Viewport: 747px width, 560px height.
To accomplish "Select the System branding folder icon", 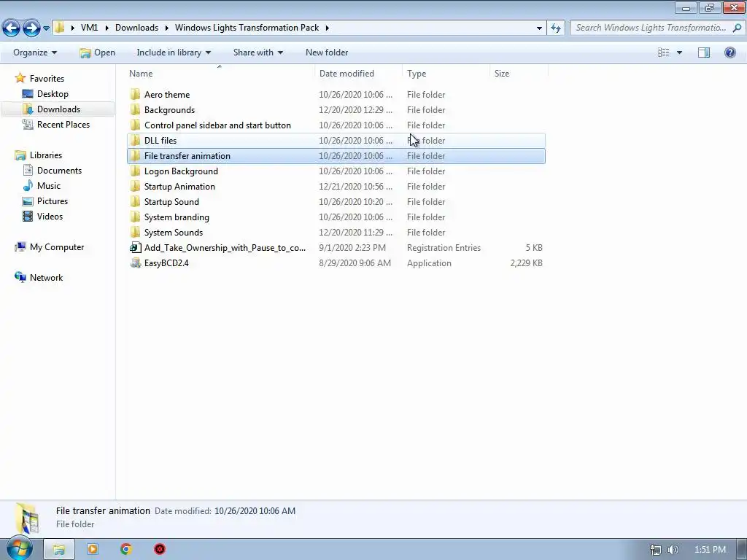I will (135, 217).
